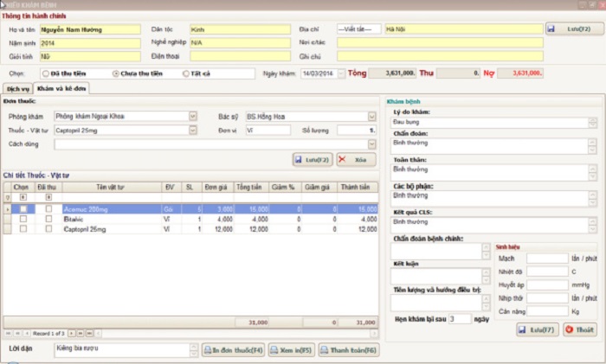606x364 pixels.
Task: Tick the Chọn checkbox for Acemuc 200mg
Action: click(23, 209)
